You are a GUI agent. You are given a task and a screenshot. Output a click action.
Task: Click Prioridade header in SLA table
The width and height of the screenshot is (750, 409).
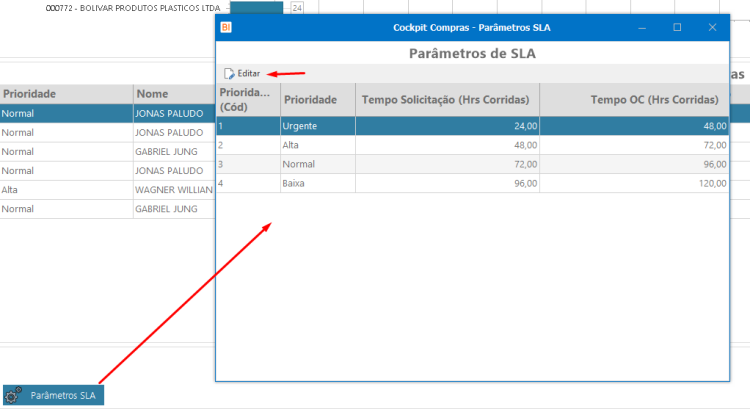coord(318,99)
